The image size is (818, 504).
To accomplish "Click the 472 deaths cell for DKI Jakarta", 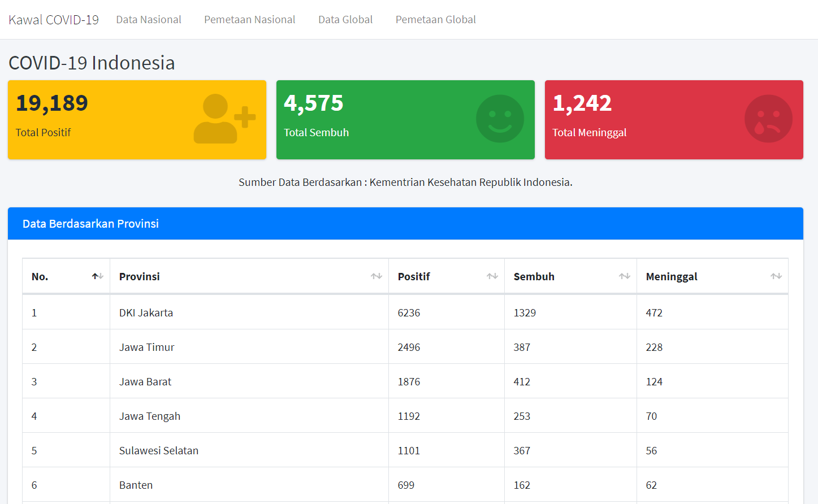I will point(712,312).
